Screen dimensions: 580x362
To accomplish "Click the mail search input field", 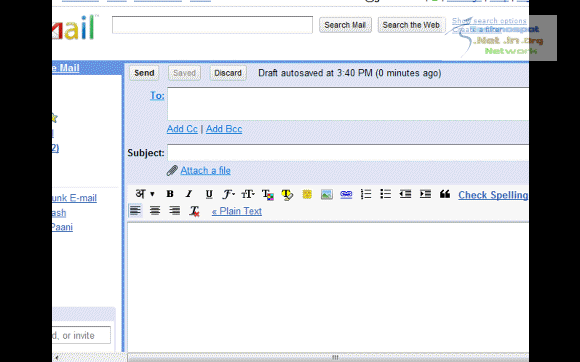I will (212, 25).
